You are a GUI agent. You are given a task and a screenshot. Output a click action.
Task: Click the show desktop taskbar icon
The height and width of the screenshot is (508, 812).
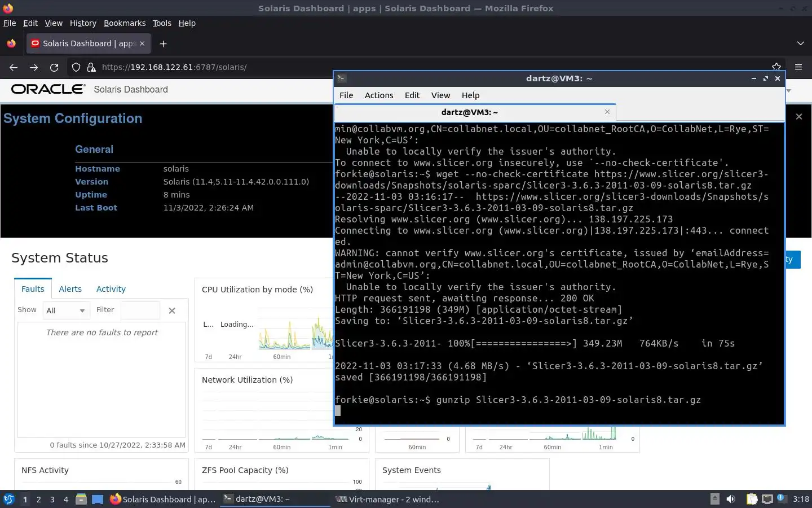[x=98, y=499]
